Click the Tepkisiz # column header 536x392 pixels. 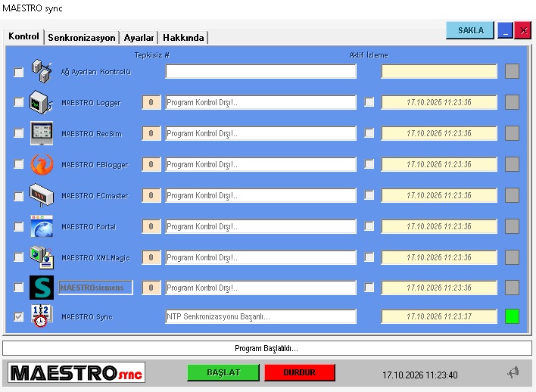pos(151,55)
